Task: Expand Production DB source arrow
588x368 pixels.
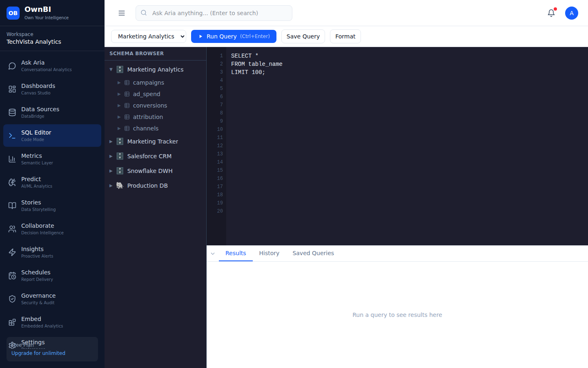Action: click(x=111, y=186)
